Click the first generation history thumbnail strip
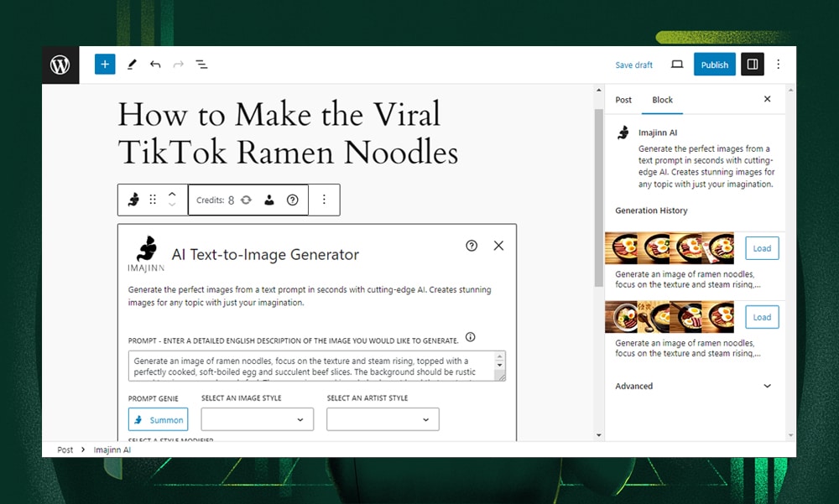Screen dimensions: 839x504 [669, 248]
